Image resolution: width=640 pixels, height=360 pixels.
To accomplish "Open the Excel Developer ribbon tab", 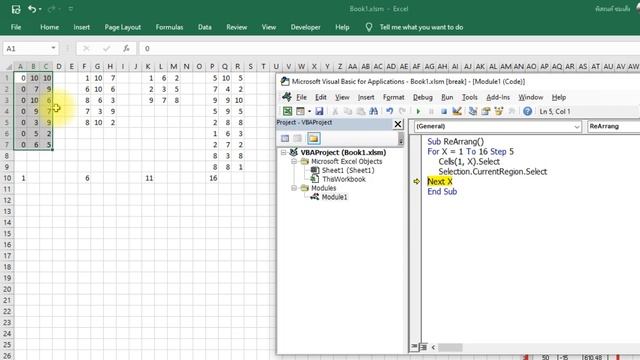I will [x=305, y=27].
